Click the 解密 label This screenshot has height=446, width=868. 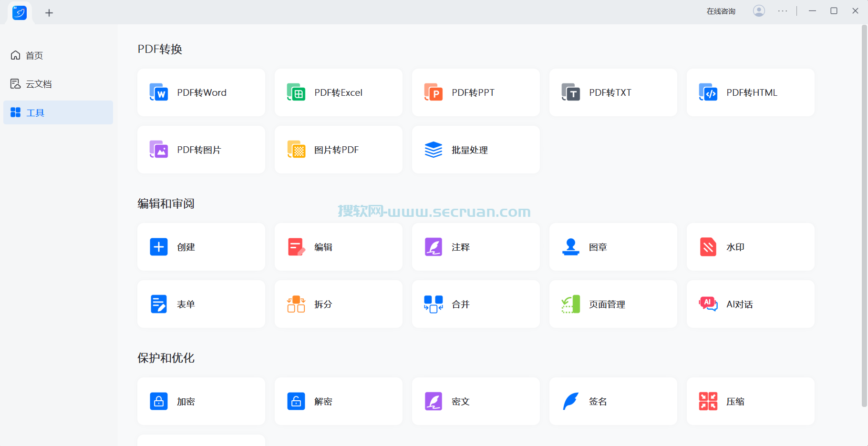tap(323, 401)
